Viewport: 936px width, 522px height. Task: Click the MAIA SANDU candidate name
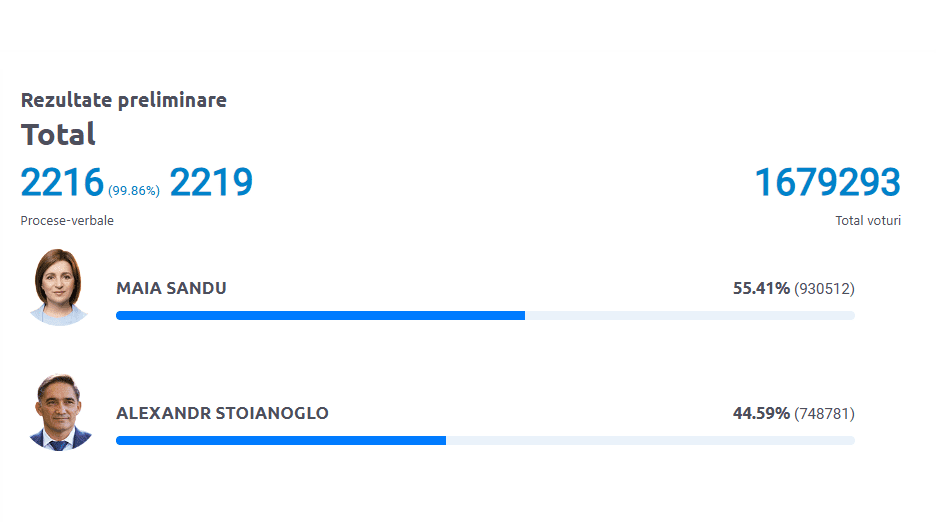(x=171, y=288)
